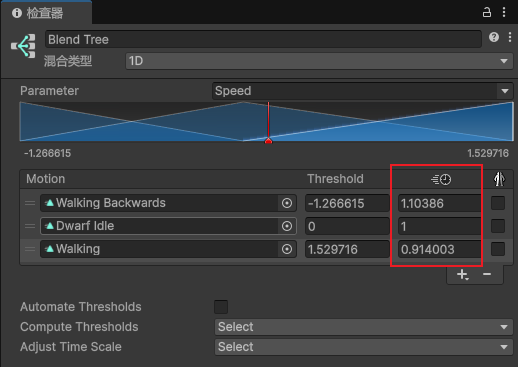The height and width of the screenshot is (367, 518).
Task: Edit threshold field showing -1.266615
Action: (x=347, y=203)
